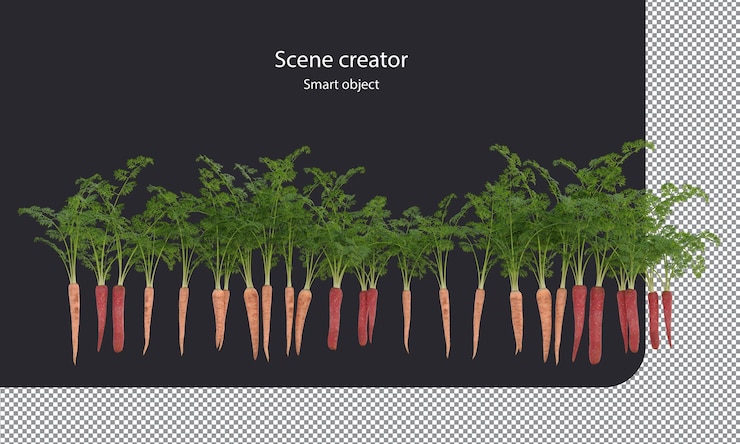Click the 'Scene creator' title text

pyautogui.click(x=341, y=60)
